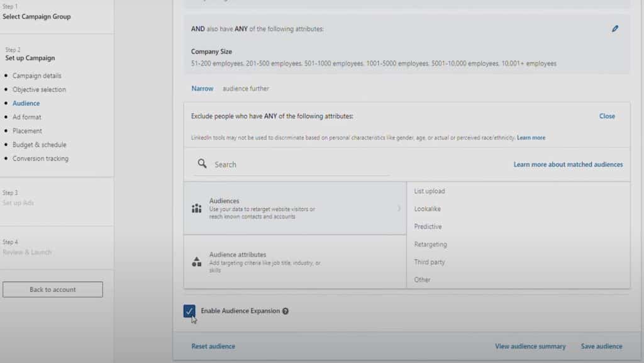
Task: Click the Audience attributes shapes icon
Action: point(197,262)
